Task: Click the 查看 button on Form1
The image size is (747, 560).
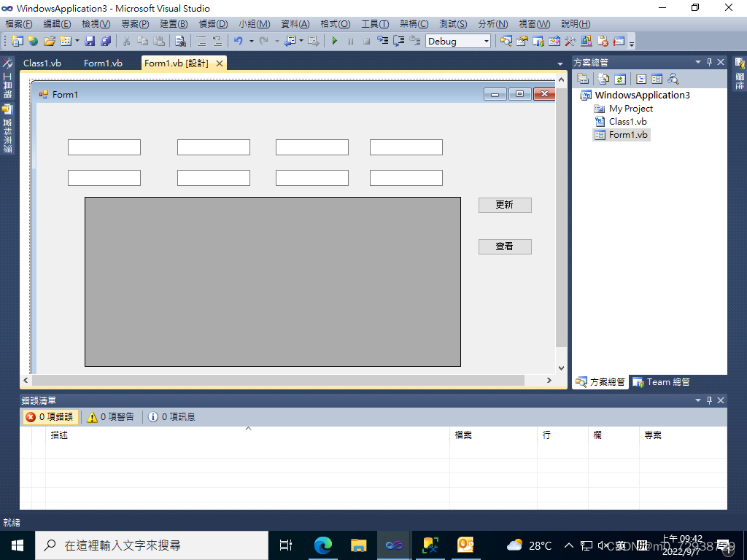Action: [505, 246]
